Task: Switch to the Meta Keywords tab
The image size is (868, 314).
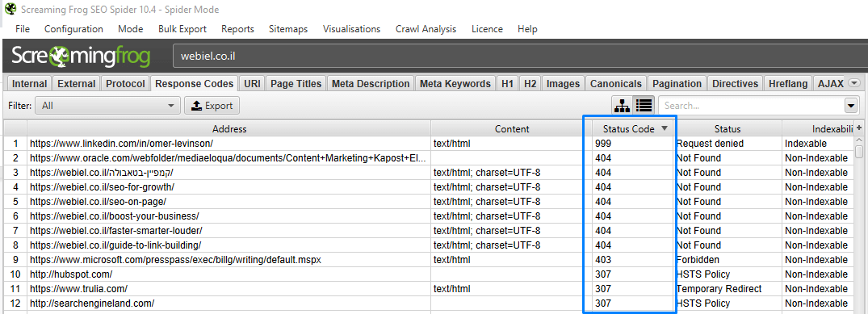Action: click(x=455, y=84)
